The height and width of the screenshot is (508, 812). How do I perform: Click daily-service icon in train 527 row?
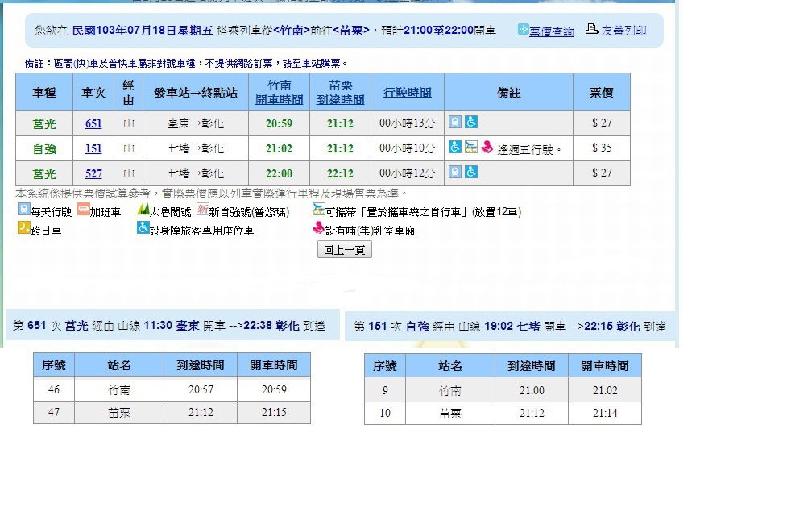click(454, 172)
